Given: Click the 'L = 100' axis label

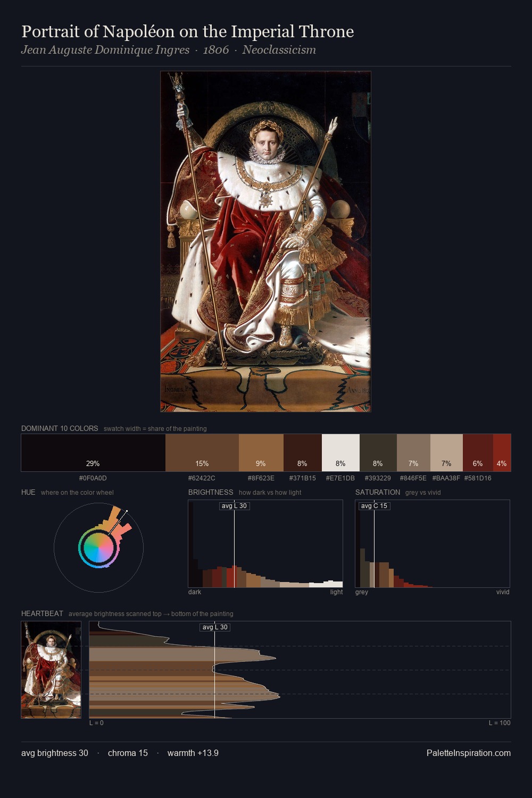Looking at the screenshot, I should [x=500, y=723].
